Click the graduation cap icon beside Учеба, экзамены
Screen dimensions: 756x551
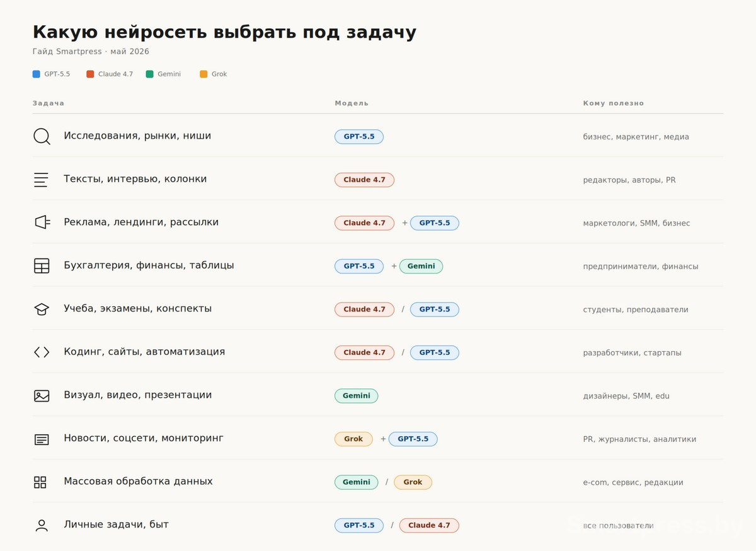[x=42, y=309]
